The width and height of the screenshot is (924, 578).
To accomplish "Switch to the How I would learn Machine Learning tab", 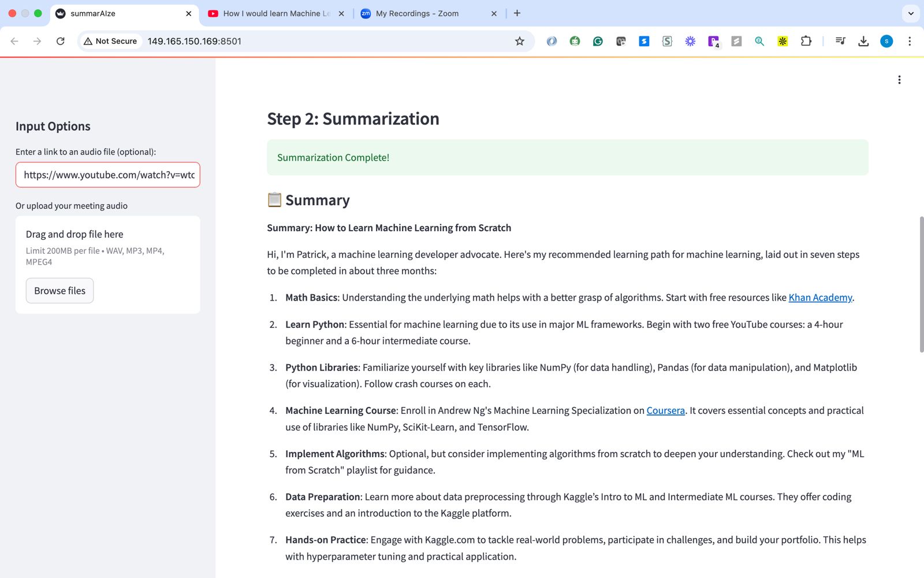I will pyautogui.click(x=275, y=13).
